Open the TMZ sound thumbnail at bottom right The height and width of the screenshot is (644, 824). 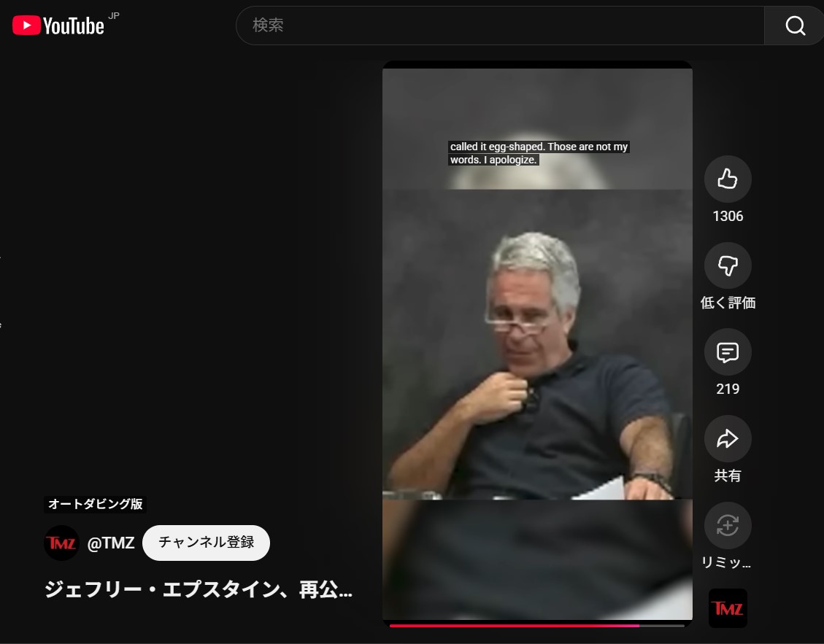click(728, 608)
